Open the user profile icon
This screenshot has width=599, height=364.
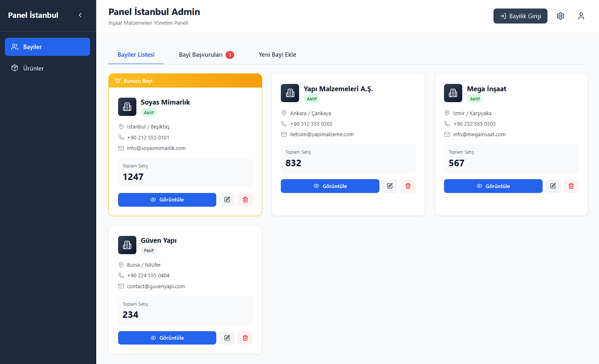(581, 16)
